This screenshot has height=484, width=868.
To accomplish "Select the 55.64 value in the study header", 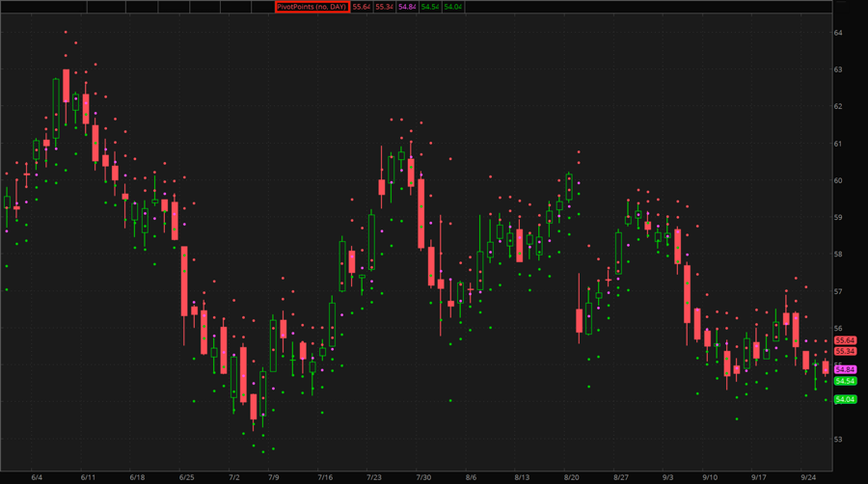I will pyautogui.click(x=361, y=7).
